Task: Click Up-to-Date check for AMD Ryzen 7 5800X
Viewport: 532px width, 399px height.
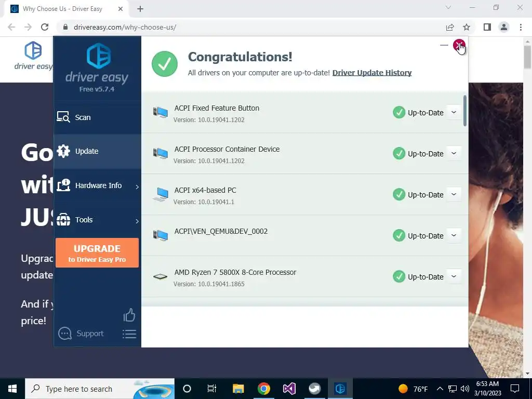Action: click(x=399, y=276)
